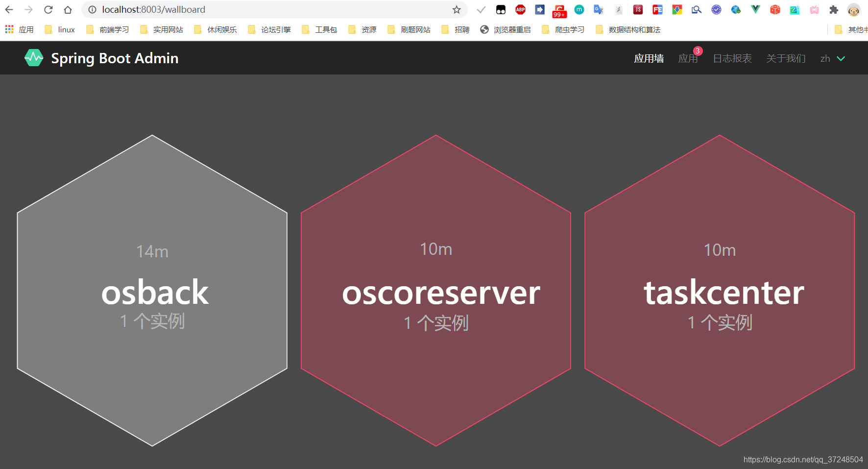
Task: Open the 日志报表 journal tab
Action: (732, 58)
